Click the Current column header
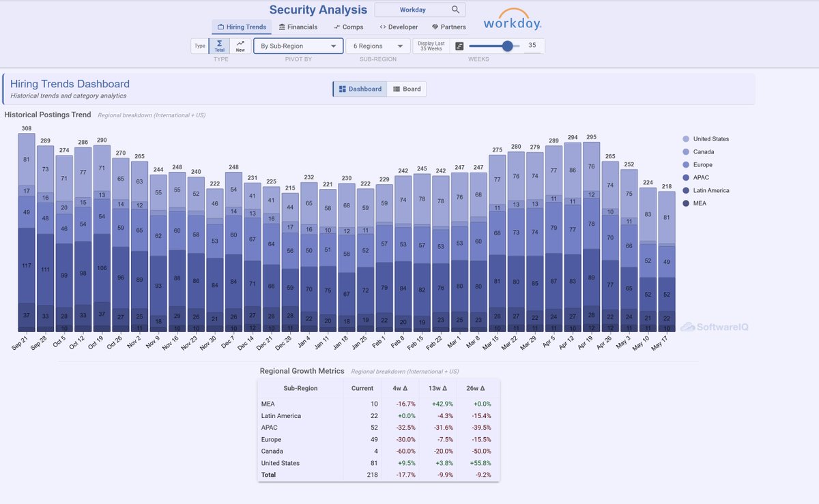This screenshot has height=504, width=819. (x=362, y=388)
